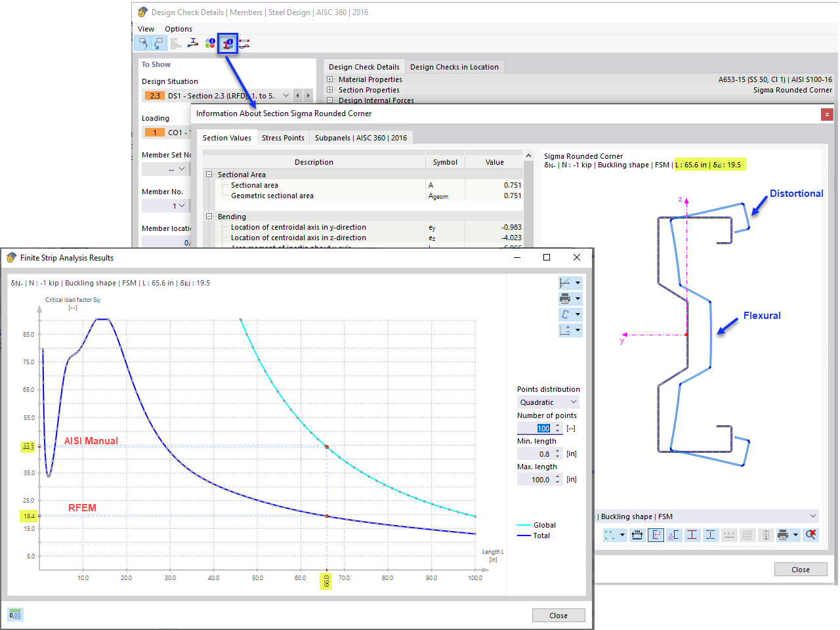Open the Design Situation dropdown for DS1
Image resolution: width=840 pixels, height=630 pixels.
pos(285,95)
